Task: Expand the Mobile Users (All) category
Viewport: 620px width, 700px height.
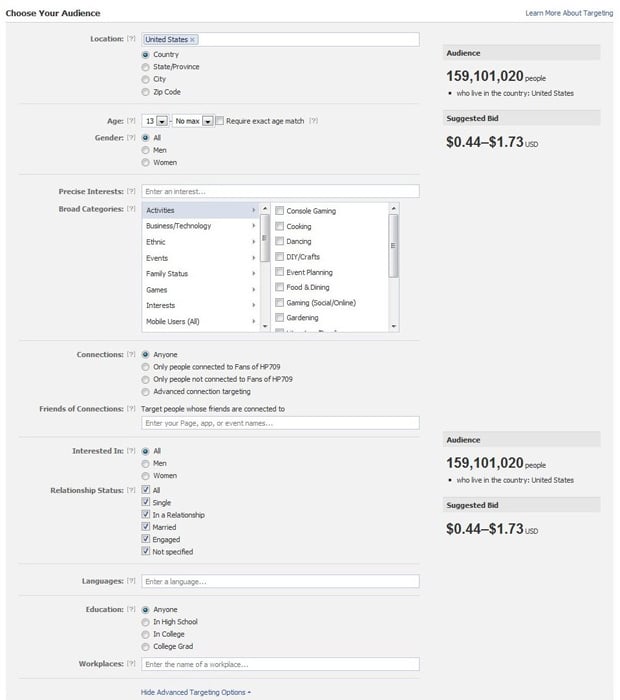Action: (200, 321)
